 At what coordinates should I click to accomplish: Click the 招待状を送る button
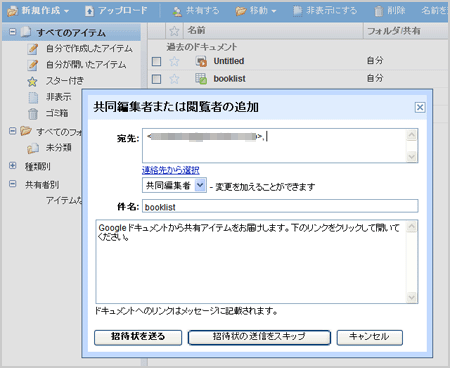click(x=138, y=337)
